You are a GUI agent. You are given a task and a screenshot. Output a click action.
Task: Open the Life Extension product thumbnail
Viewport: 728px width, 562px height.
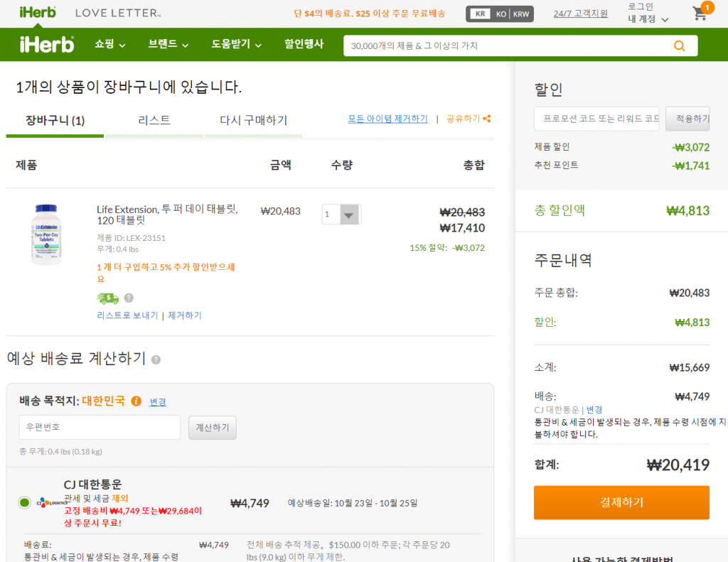[46, 234]
